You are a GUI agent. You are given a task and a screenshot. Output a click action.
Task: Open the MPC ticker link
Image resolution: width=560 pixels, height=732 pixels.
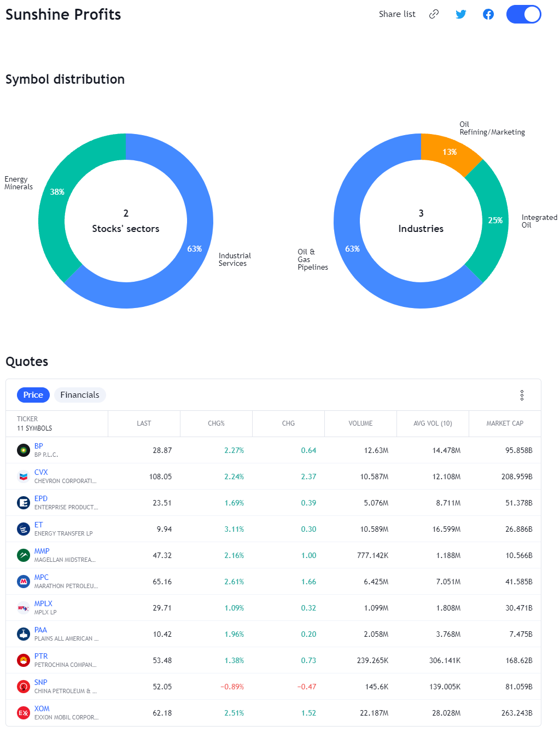(x=42, y=577)
